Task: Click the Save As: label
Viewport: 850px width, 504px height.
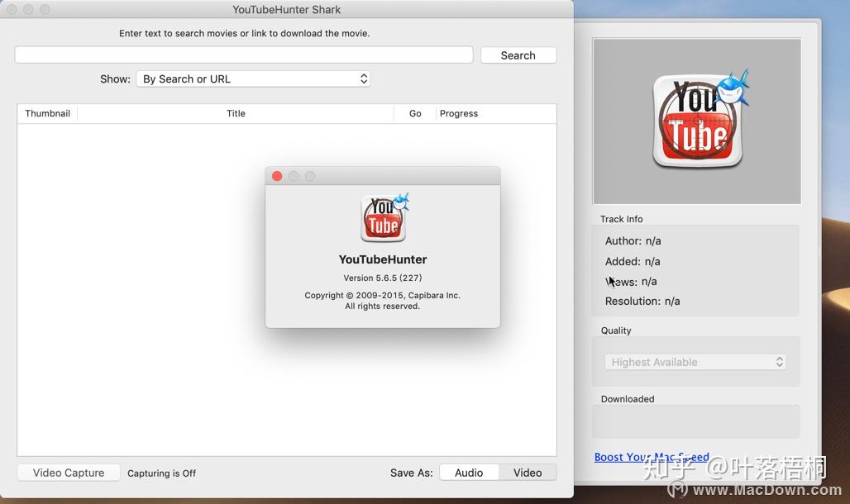Action: click(412, 473)
